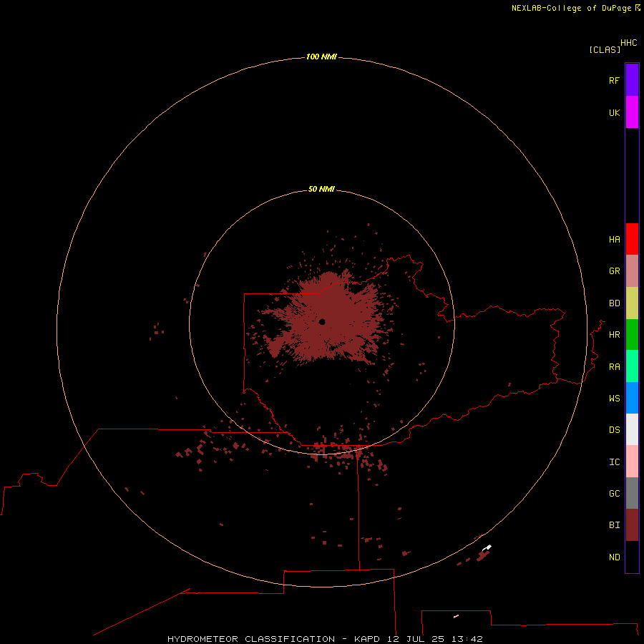This screenshot has width=644, height=644.
Task: Click the RF purple legend swatch
Action: pyautogui.click(x=632, y=80)
